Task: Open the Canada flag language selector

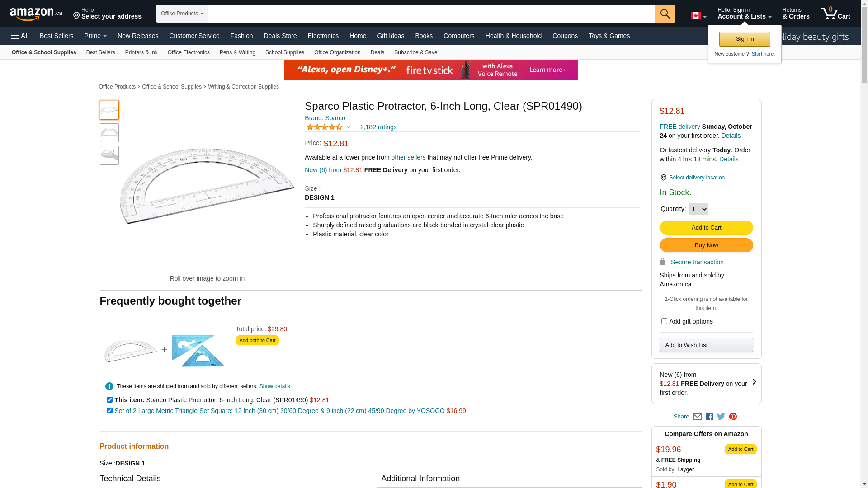Action: [x=698, y=16]
